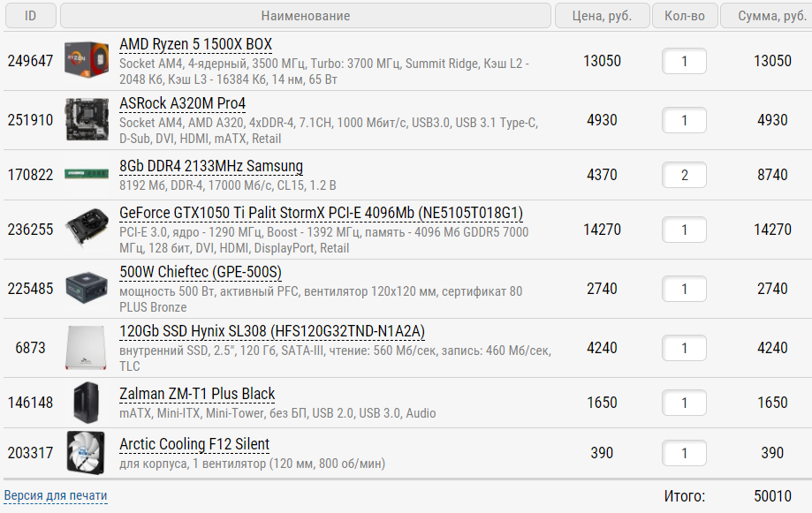Click quantity field for AMD Ryzen row

[684, 61]
